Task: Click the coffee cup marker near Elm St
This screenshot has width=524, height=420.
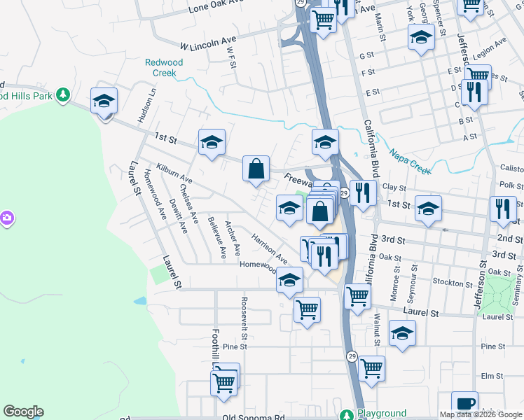Action: coord(464,405)
